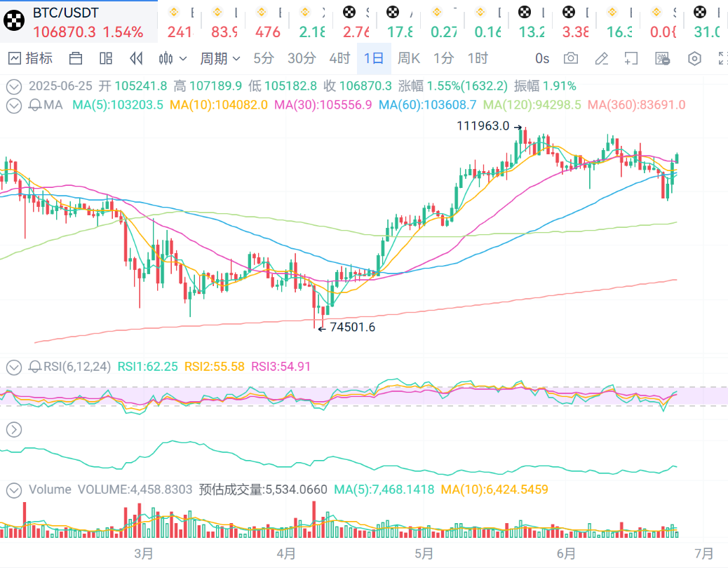
Task: Click the RSI2:55.58 value
Action: (x=215, y=367)
